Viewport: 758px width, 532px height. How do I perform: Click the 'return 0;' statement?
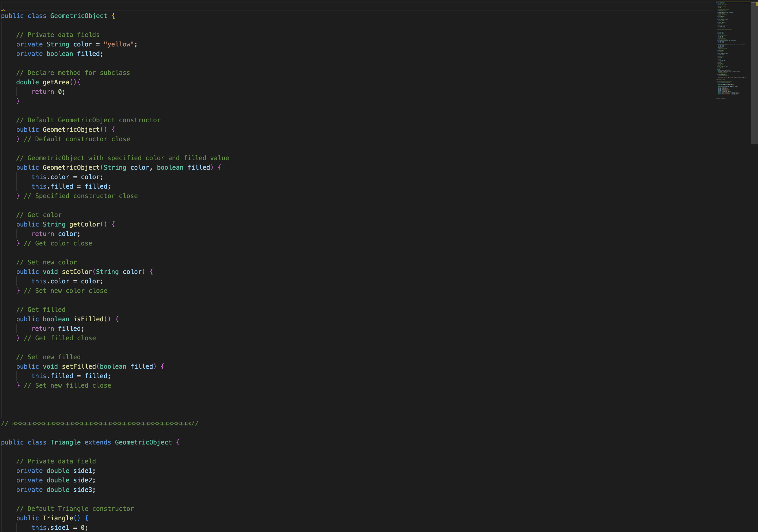(x=48, y=92)
